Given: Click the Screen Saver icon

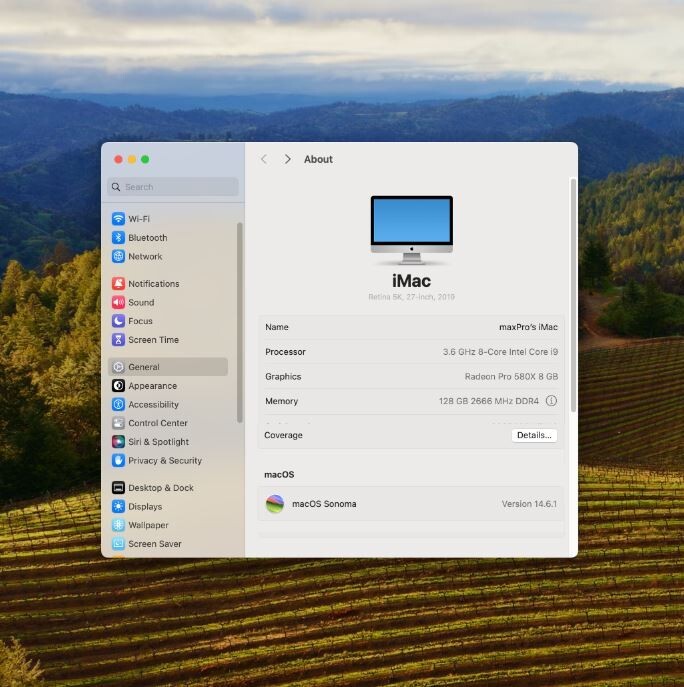Looking at the screenshot, I should pos(118,544).
